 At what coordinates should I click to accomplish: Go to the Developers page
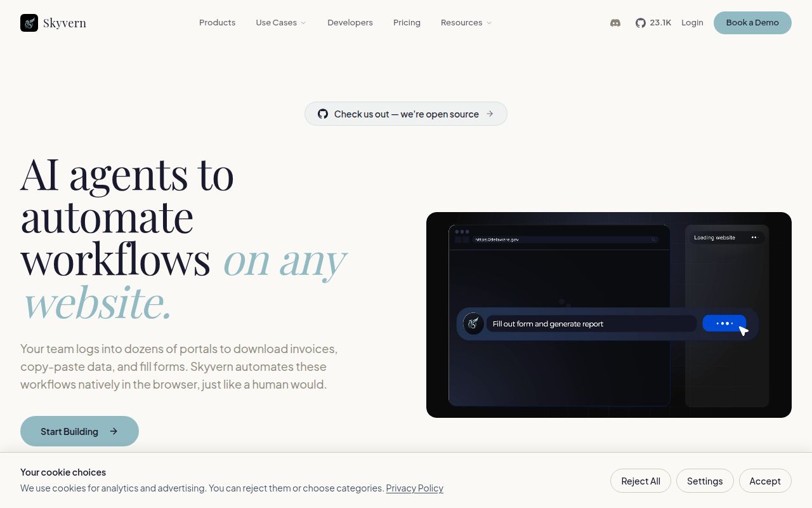tap(350, 23)
